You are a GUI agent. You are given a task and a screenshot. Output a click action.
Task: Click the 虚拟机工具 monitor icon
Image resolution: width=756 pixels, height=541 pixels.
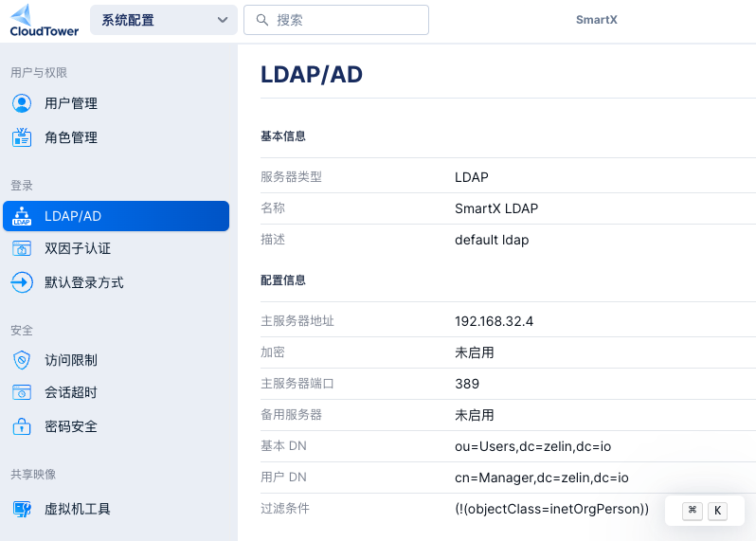tap(22, 509)
